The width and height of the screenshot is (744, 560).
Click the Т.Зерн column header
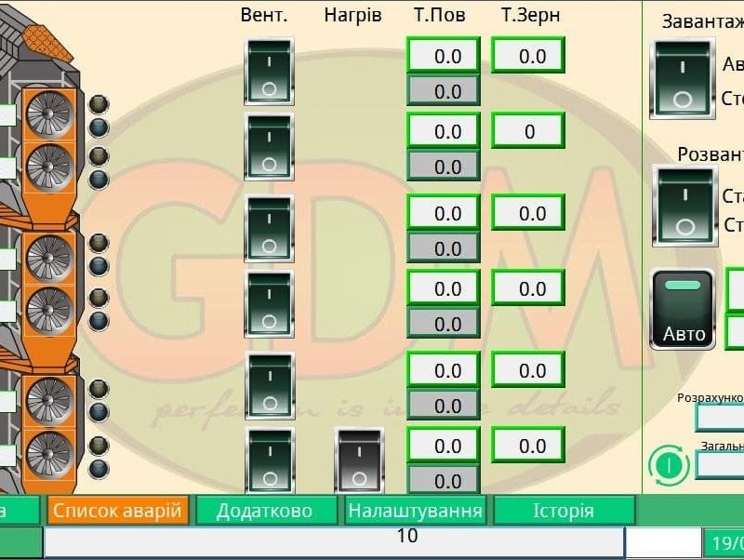[530, 16]
